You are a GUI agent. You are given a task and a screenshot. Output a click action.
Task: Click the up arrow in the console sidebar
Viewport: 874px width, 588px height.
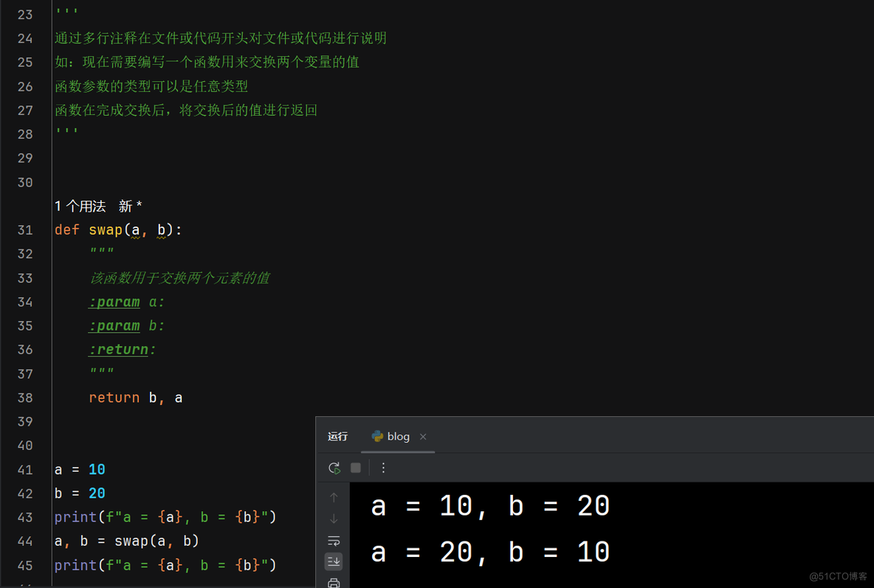(x=334, y=497)
